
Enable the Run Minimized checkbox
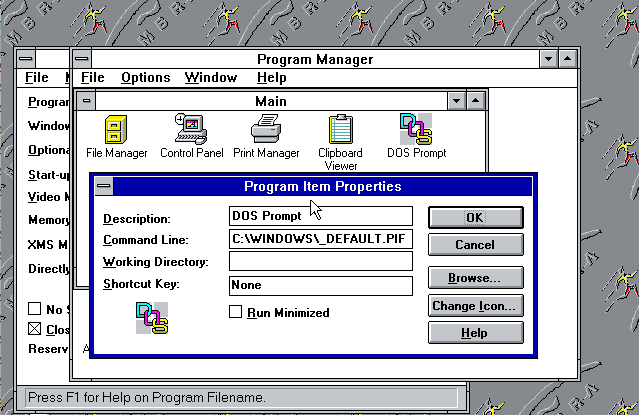236,312
